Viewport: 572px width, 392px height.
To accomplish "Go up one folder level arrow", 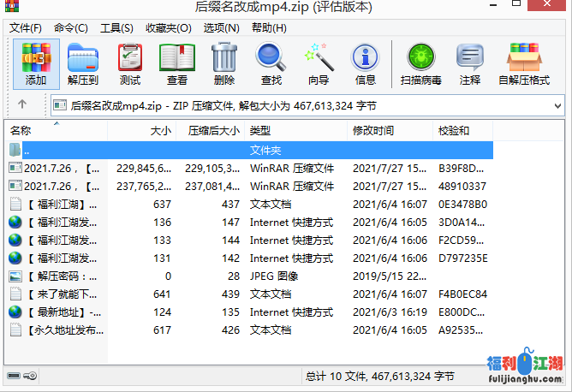I will pyautogui.click(x=22, y=105).
